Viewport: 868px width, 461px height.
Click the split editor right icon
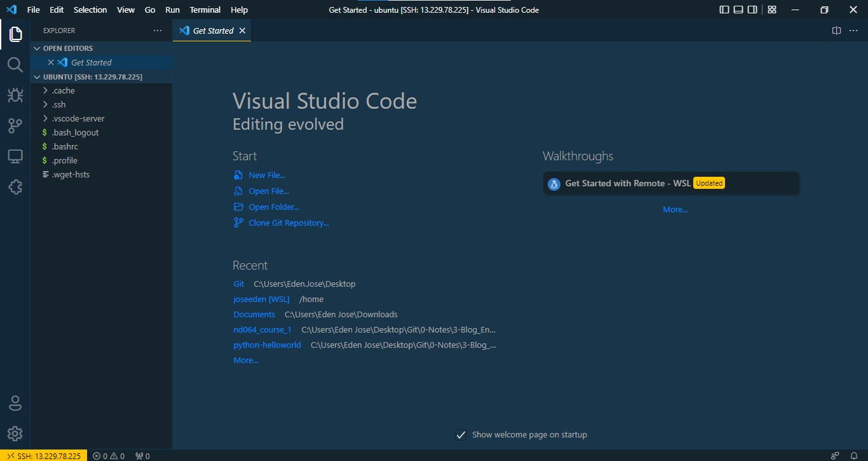[836, 31]
